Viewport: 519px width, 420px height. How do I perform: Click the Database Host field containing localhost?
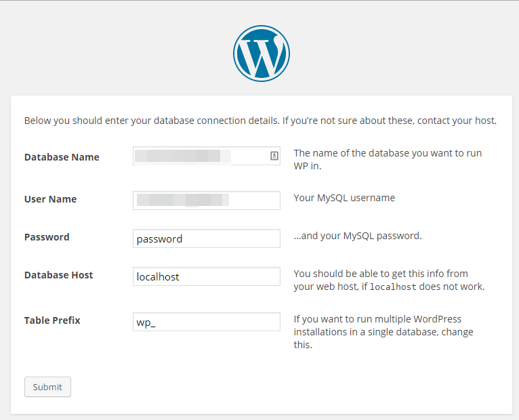tap(207, 276)
